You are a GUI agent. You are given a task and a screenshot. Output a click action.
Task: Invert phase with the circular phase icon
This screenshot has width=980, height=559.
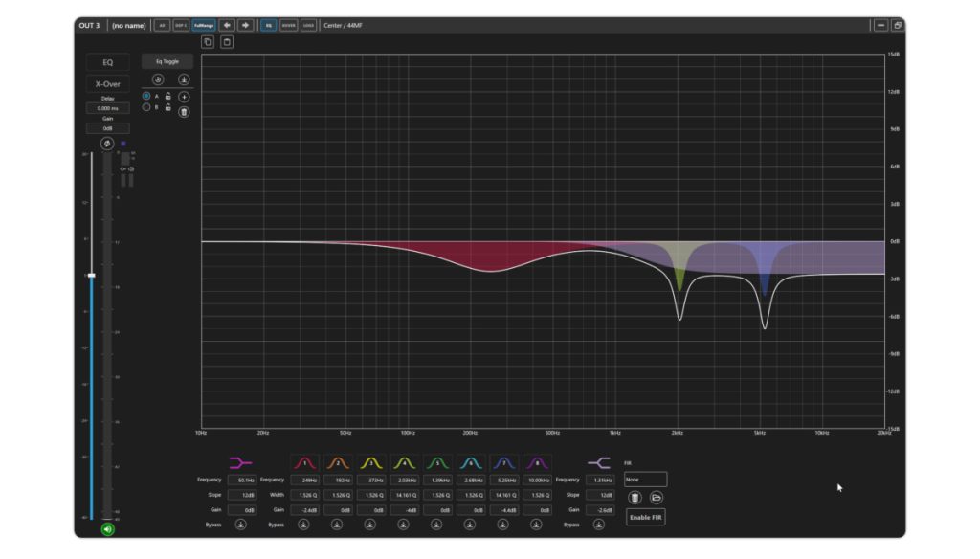point(107,144)
